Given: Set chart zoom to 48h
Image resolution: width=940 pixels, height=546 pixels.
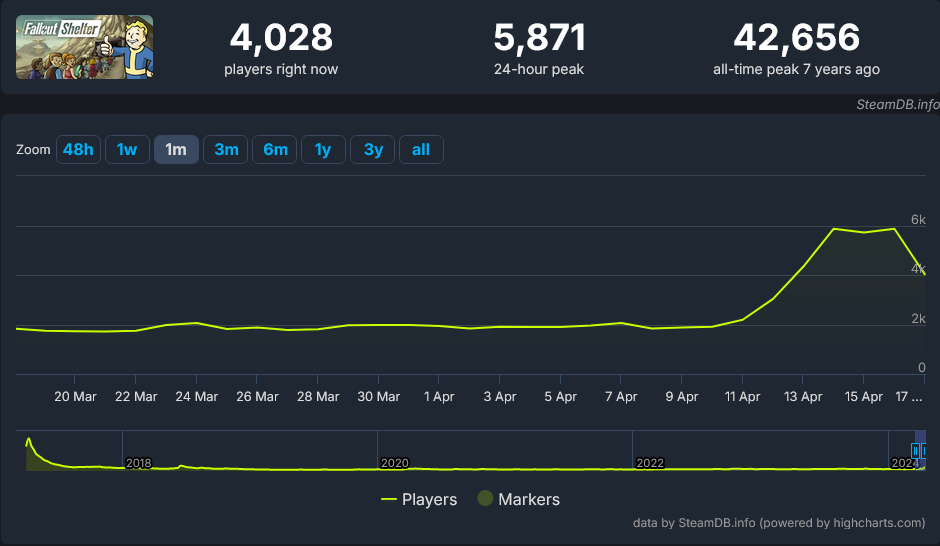Looking at the screenshot, I should pyautogui.click(x=78, y=150).
